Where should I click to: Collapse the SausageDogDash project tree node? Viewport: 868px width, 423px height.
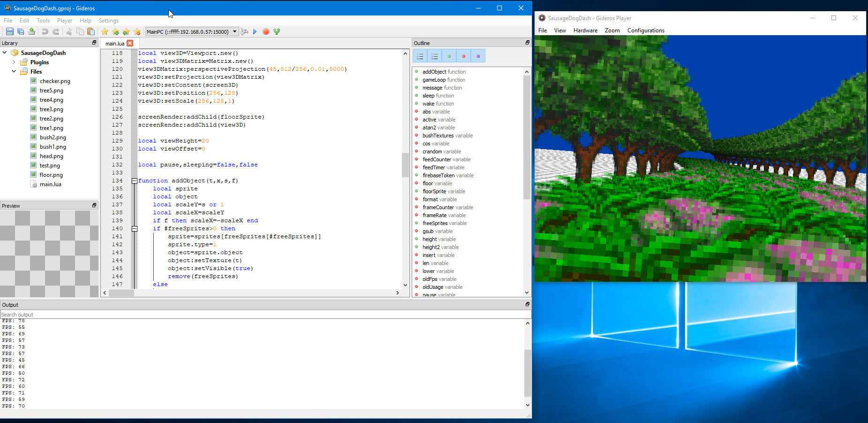click(5, 53)
